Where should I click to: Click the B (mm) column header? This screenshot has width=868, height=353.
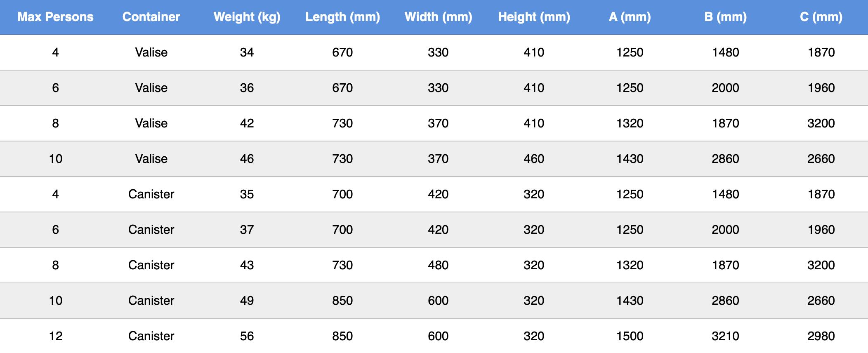(725, 17)
